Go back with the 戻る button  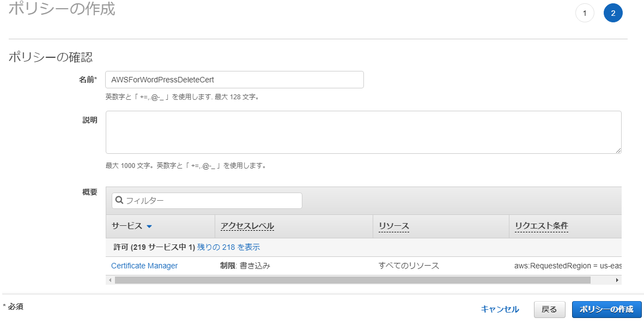550,310
